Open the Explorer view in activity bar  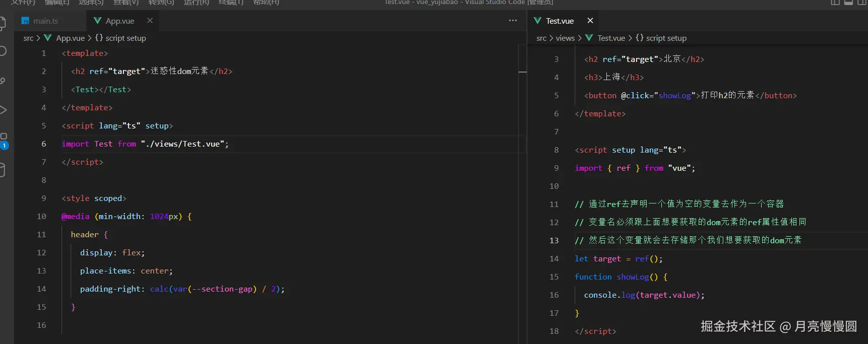point(3,23)
